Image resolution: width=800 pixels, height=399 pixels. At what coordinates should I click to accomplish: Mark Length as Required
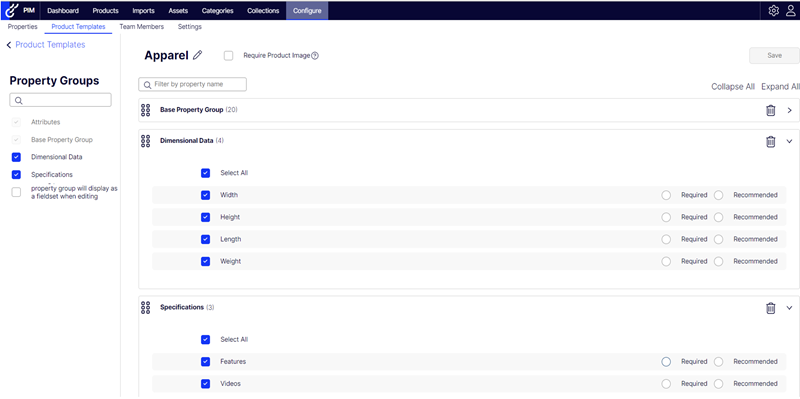coord(666,239)
